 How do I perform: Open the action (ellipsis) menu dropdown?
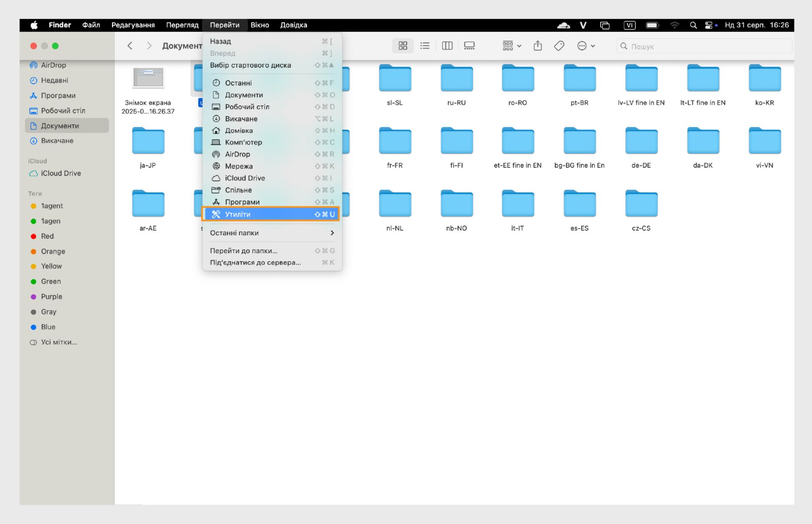coord(586,46)
